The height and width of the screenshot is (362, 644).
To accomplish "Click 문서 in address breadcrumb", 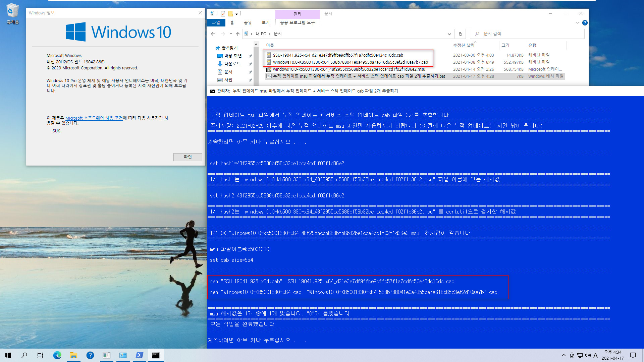I will (278, 34).
